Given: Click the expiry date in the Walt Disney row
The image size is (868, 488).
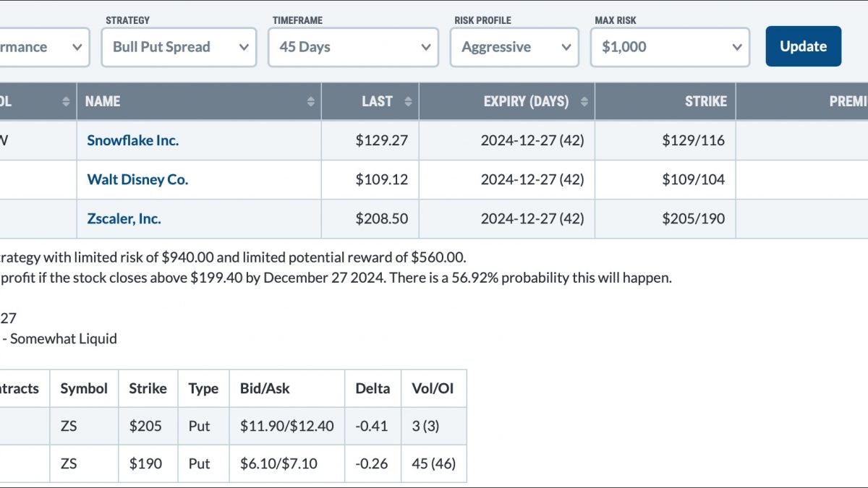Looking at the screenshot, I should 532,179.
